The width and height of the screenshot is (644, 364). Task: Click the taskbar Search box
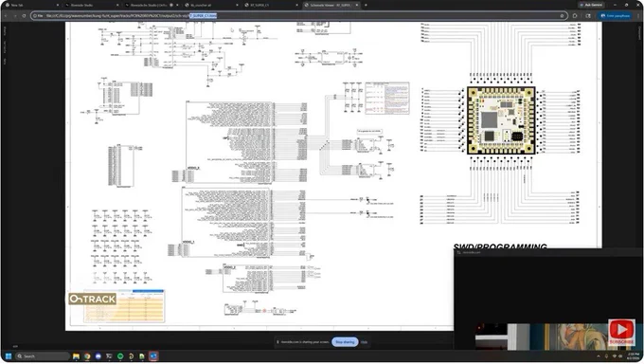[x=43, y=355]
